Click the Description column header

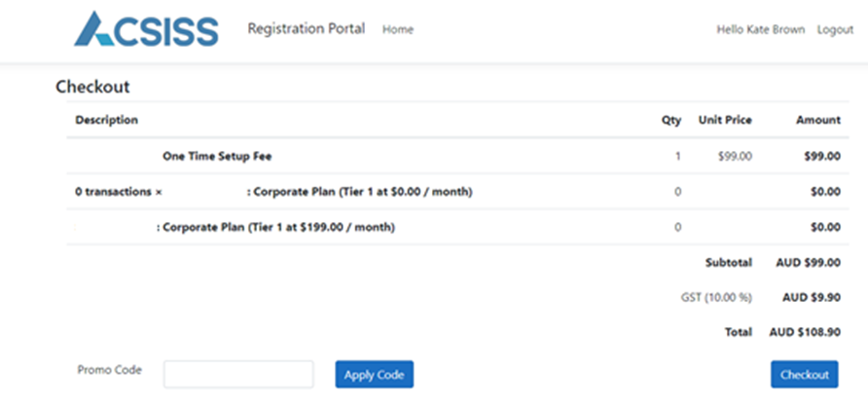click(x=106, y=120)
